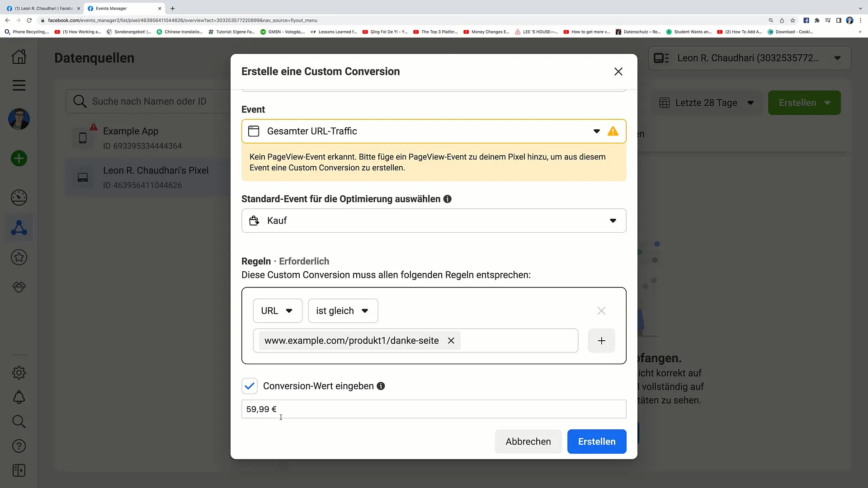
Task: Open the Home icon in left sidebar
Action: pos(19,57)
